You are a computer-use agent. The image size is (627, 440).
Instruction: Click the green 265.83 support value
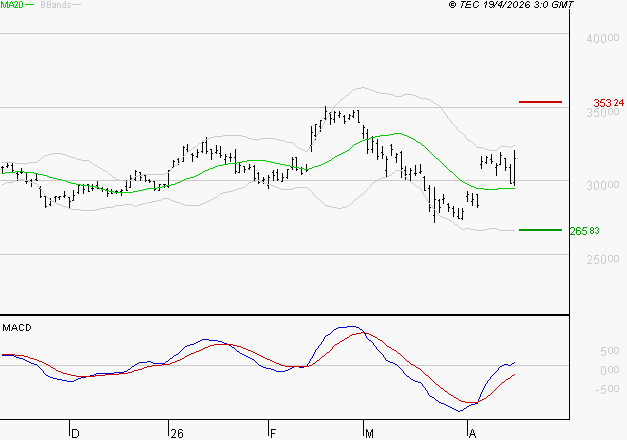[x=585, y=231]
